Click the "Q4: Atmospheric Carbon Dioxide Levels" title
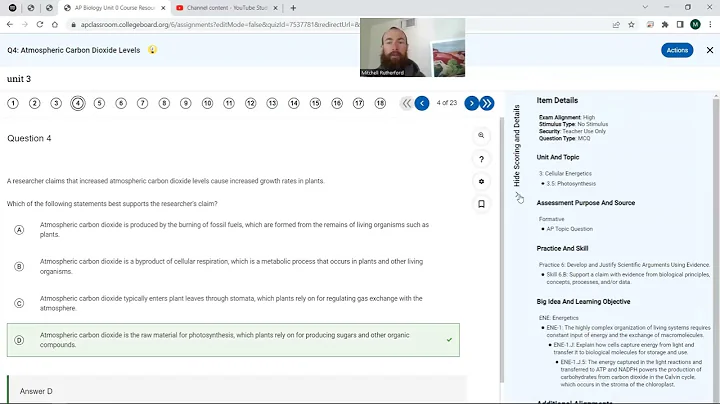Viewport: 720px width, 404px height. (x=73, y=50)
